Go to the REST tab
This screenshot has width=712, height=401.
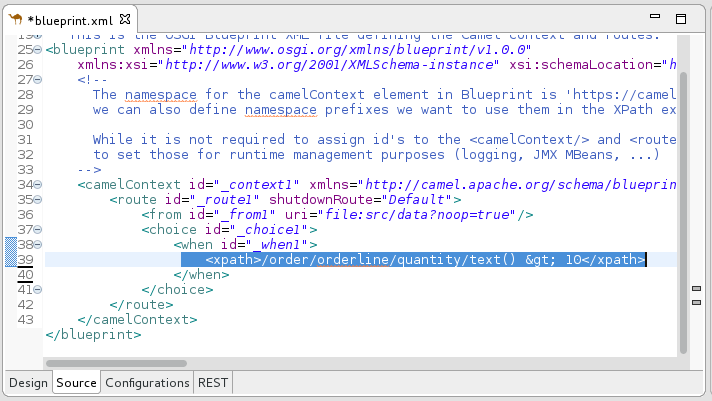pyautogui.click(x=212, y=382)
